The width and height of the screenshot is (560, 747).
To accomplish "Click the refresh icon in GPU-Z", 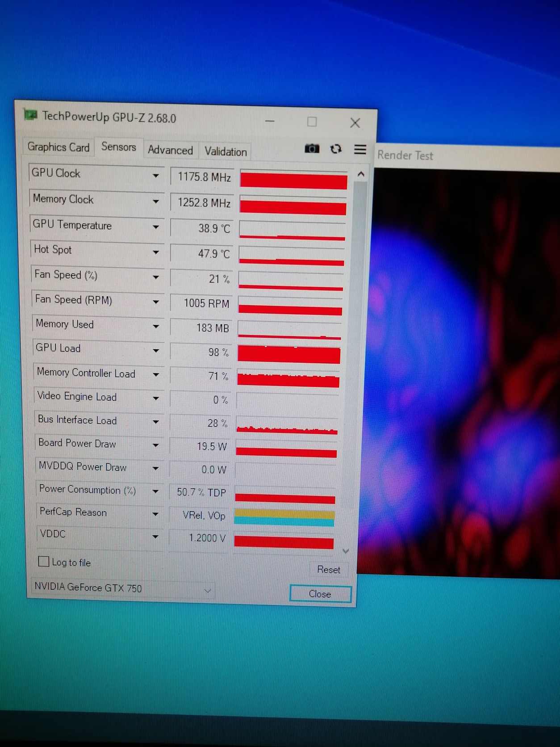I will point(336,149).
